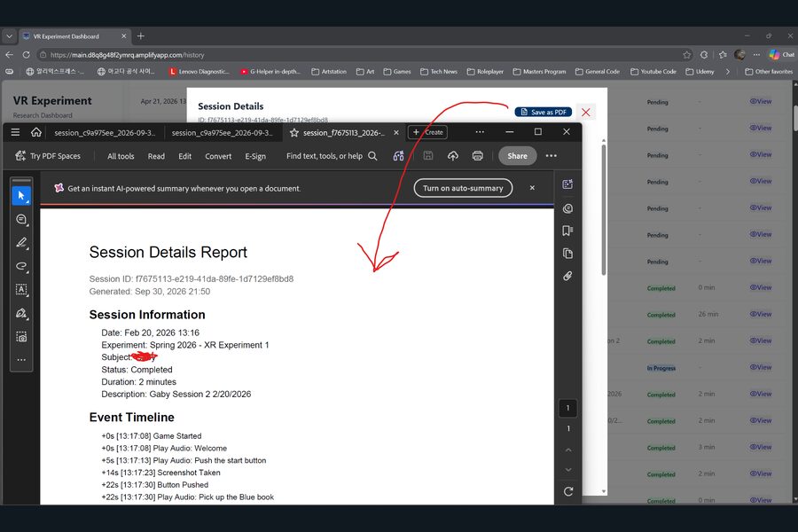Screen dimensions: 798x532
Task: Open more tools ellipsis in Acrobat left toolbar
Action: tap(21, 359)
